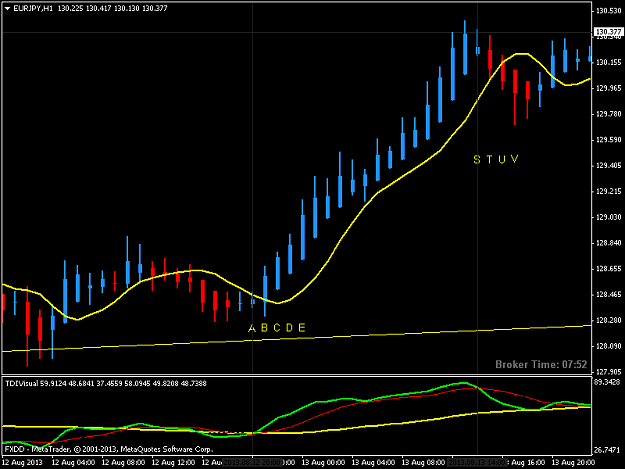Click the highlighted 2013.08.13 14:00 time marker

click(477, 463)
